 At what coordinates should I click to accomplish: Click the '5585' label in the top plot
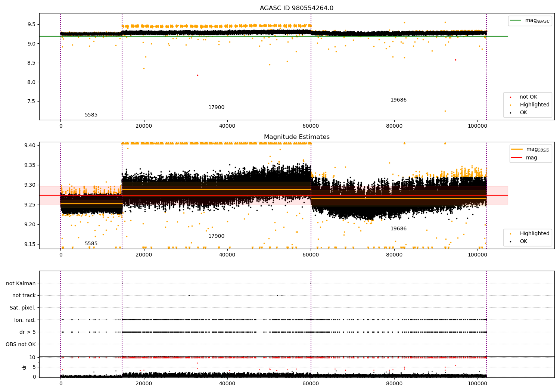(x=91, y=115)
